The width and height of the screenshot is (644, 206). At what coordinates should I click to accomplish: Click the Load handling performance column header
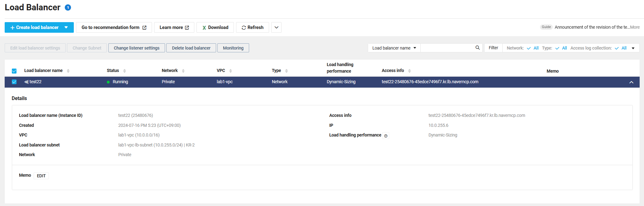(x=340, y=68)
